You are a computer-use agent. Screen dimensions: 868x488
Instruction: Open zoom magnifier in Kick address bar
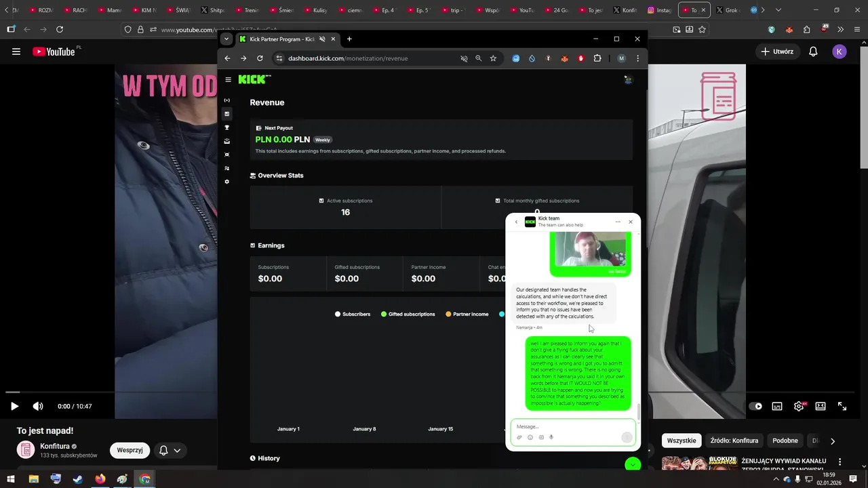[478, 58]
